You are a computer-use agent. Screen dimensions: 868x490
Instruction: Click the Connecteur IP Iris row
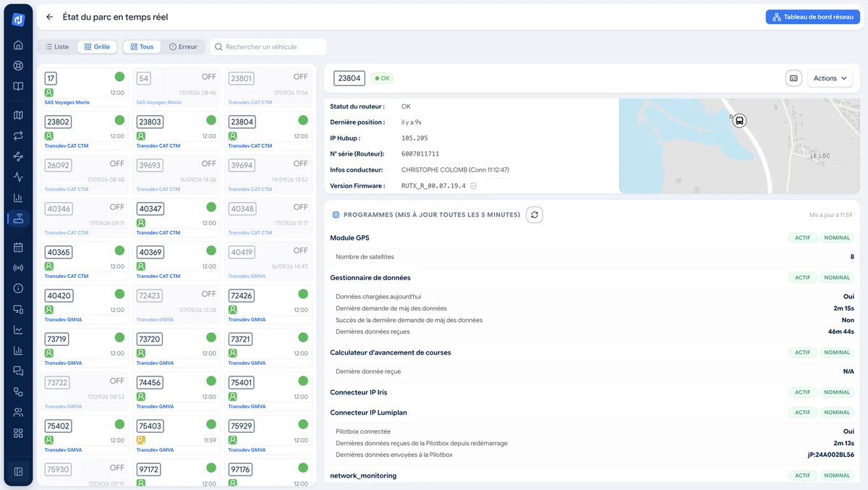(592, 392)
